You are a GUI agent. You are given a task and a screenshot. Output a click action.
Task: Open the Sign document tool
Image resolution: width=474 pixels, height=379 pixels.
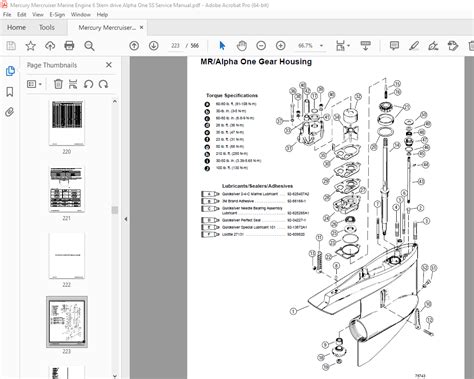pyautogui.click(x=433, y=46)
